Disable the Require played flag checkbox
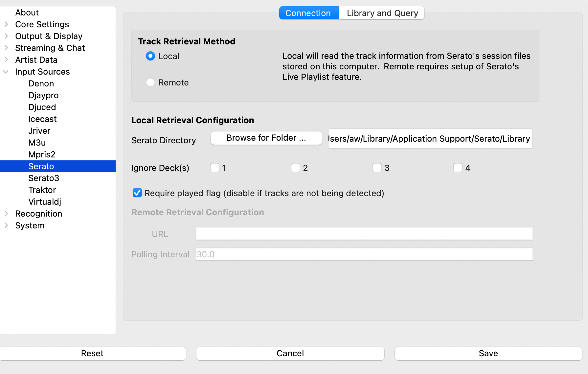Image resolution: width=588 pixels, height=374 pixels. (137, 193)
